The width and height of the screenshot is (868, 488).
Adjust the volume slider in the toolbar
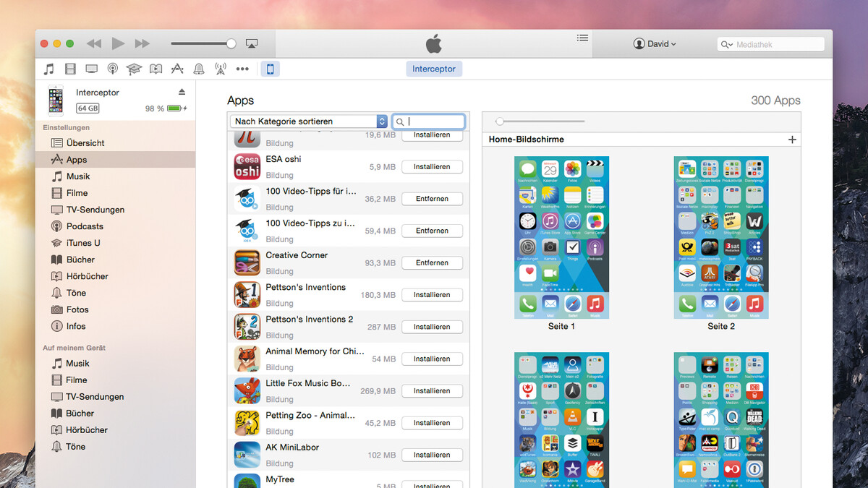(x=203, y=43)
